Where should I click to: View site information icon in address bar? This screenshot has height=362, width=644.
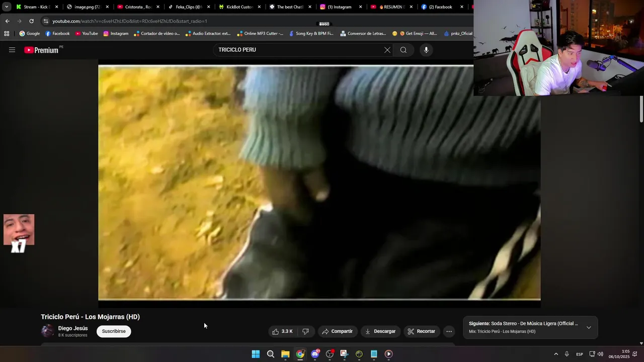pyautogui.click(x=46, y=21)
